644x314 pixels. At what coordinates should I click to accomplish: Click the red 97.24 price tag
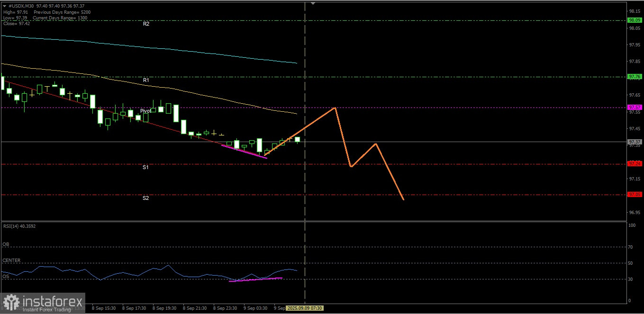635,163
